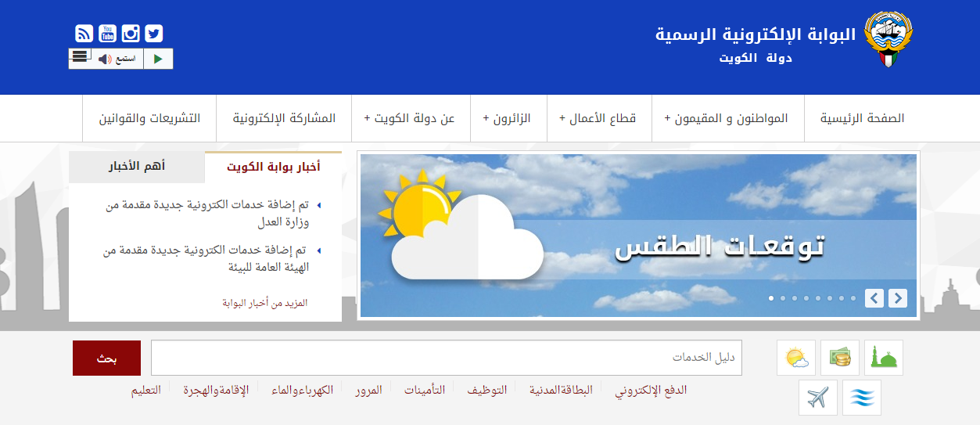The height and width of the screenshot is (425, 980).
Task: Click the دليل الخدمات search input field
Action: (446, 358)
